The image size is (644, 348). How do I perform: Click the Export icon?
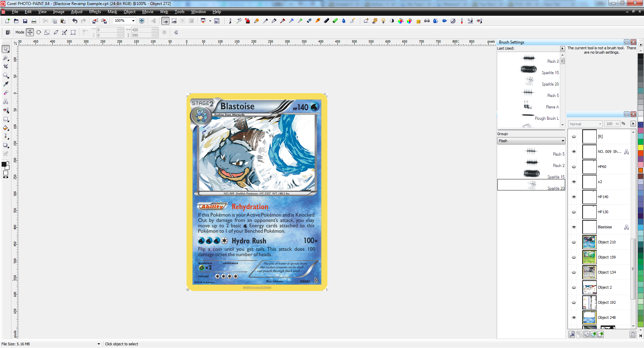click(104, 21)
